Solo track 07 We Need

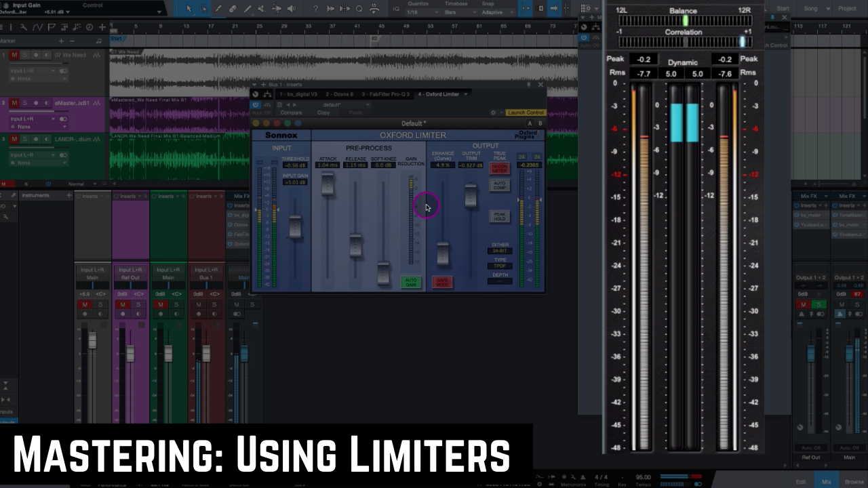pos(25,55)
